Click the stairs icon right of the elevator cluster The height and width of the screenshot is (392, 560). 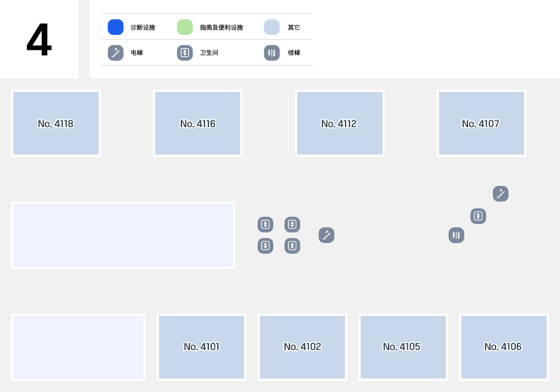click(326, 235)
